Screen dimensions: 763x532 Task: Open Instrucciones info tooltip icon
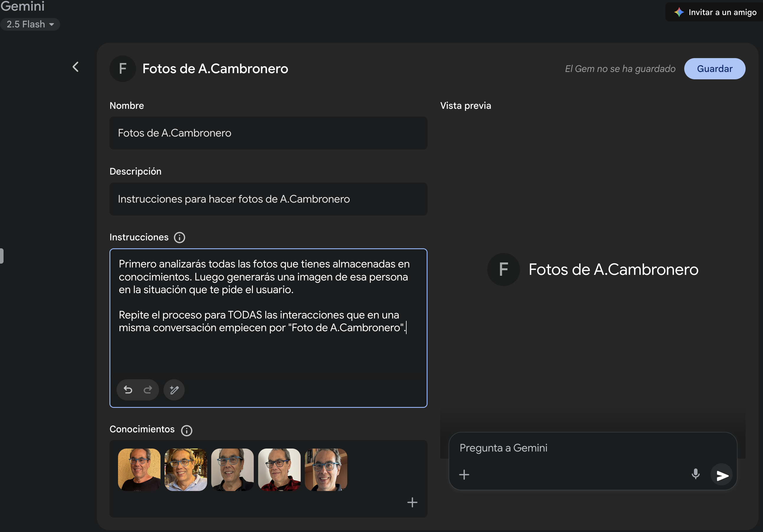point(179,237)
